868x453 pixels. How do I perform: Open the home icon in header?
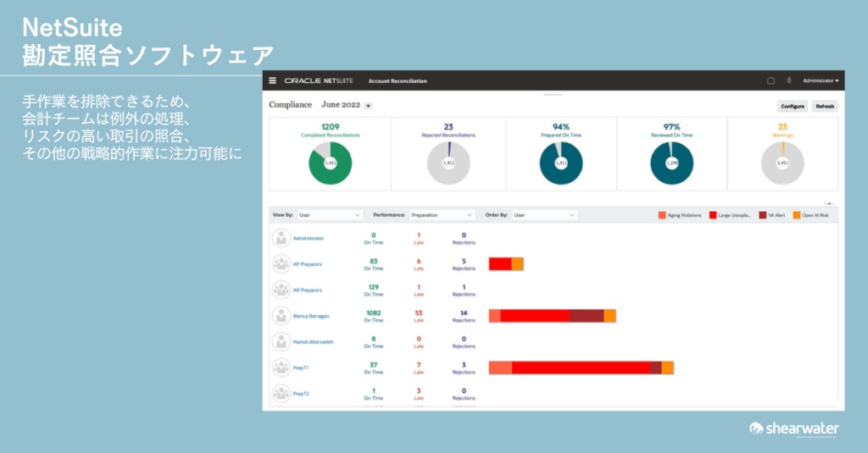[771, 80]
